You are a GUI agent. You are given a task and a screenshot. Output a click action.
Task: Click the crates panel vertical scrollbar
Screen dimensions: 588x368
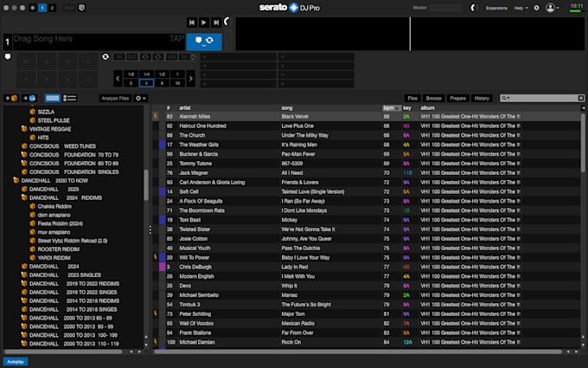coord(146,184)
